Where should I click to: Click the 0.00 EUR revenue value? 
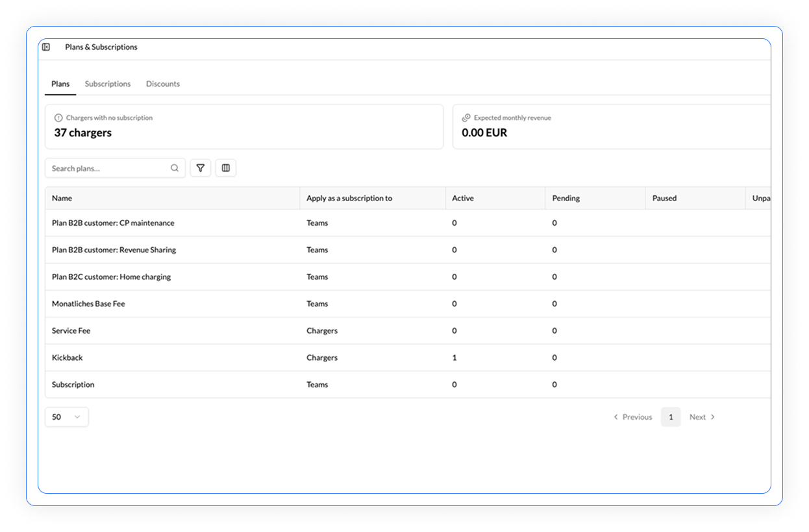[484, 133]
